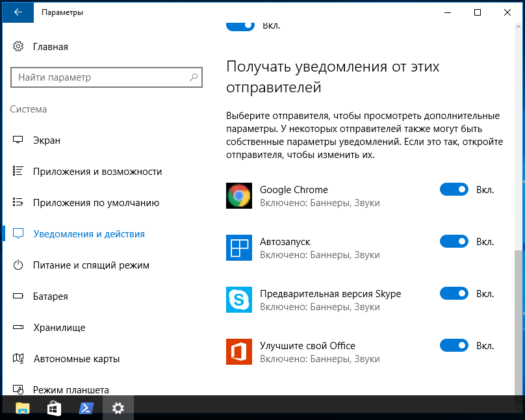Click the Система category heading
The image size is (525, 420).
pyautogui.click(x=29, y=109)
